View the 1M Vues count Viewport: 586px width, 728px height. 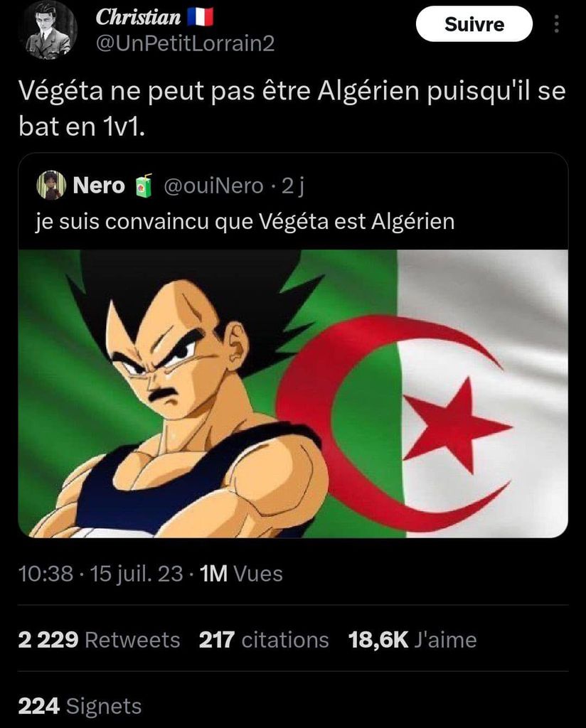tap(240, 574)
